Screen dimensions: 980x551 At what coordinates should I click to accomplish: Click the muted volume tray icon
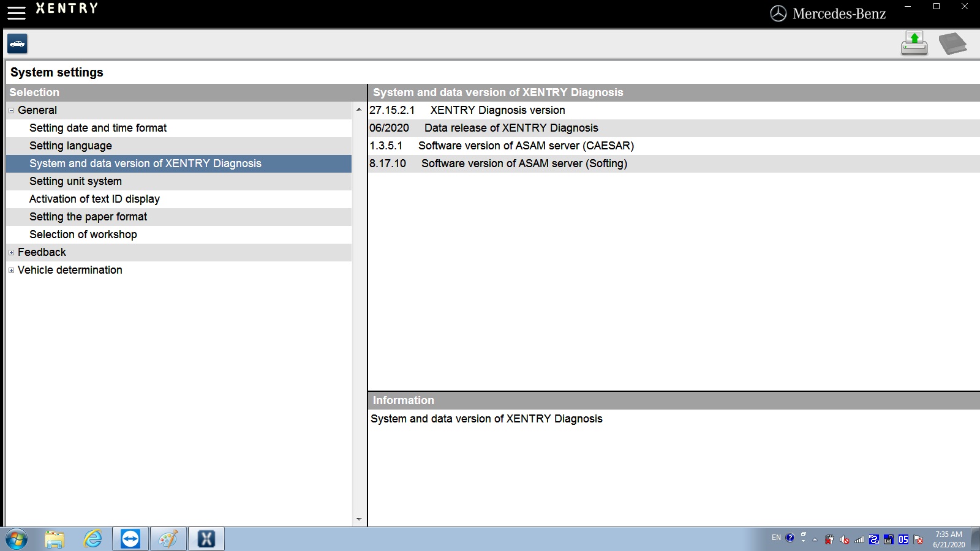coord(845,540)
